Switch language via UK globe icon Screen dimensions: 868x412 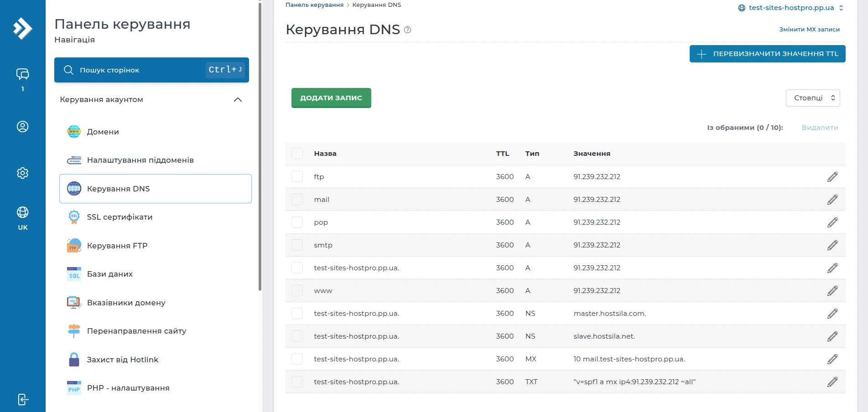click(x=22, y=212)
